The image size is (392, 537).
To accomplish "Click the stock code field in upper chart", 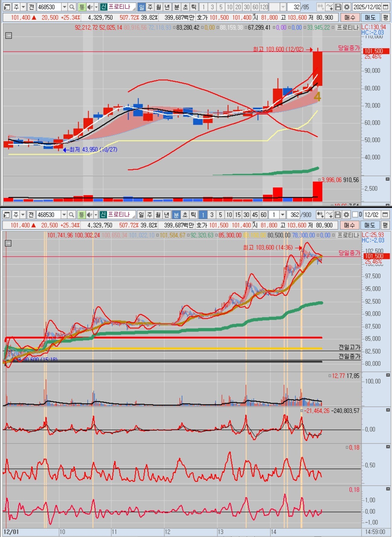I will [49, 7].
